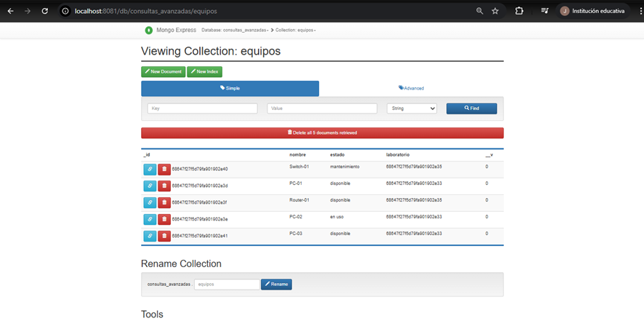Open the Institución educativa profile
The height and width of the screenshot is (321, 644).
[x=592, y=11]
